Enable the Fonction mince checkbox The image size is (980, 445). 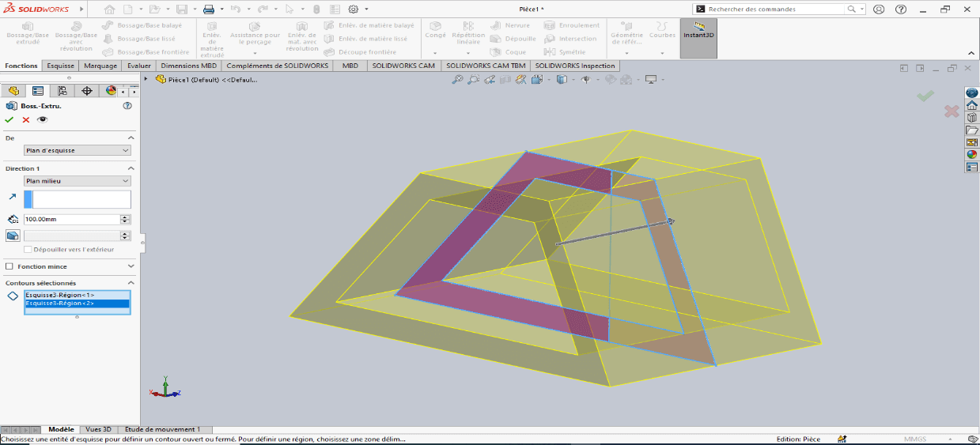point(9,266)
